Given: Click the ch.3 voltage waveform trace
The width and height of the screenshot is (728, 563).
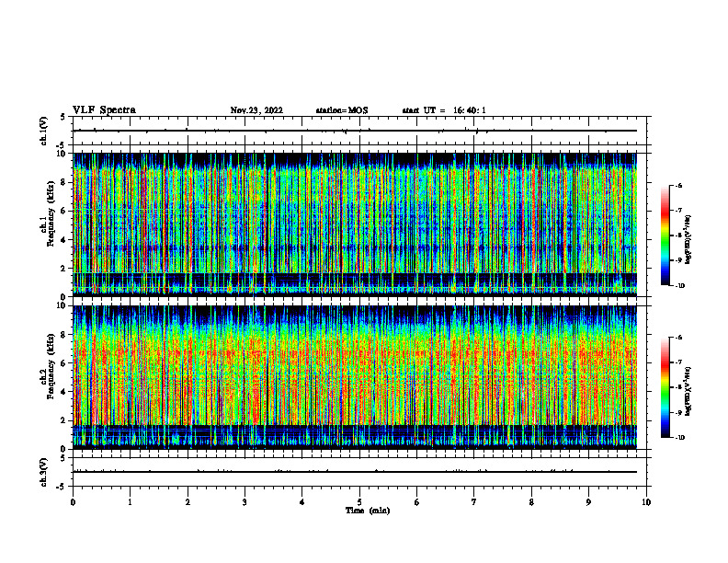Looking at the screenshot, I should [x=355, y=472].
